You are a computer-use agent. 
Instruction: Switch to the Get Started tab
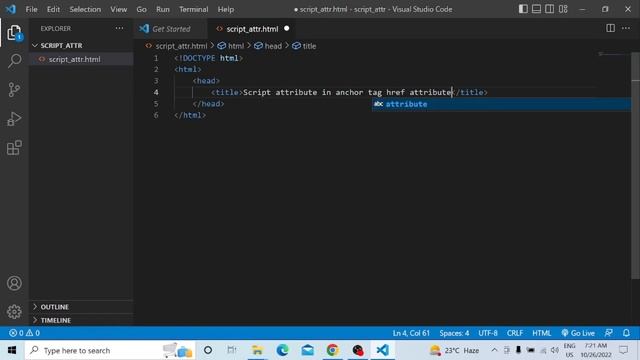171,29
